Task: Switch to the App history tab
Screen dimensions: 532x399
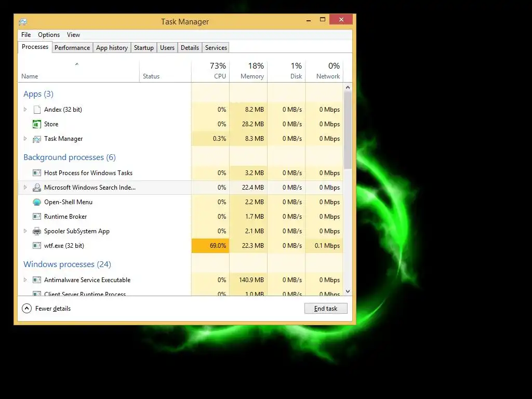Action: pos(112,48)
